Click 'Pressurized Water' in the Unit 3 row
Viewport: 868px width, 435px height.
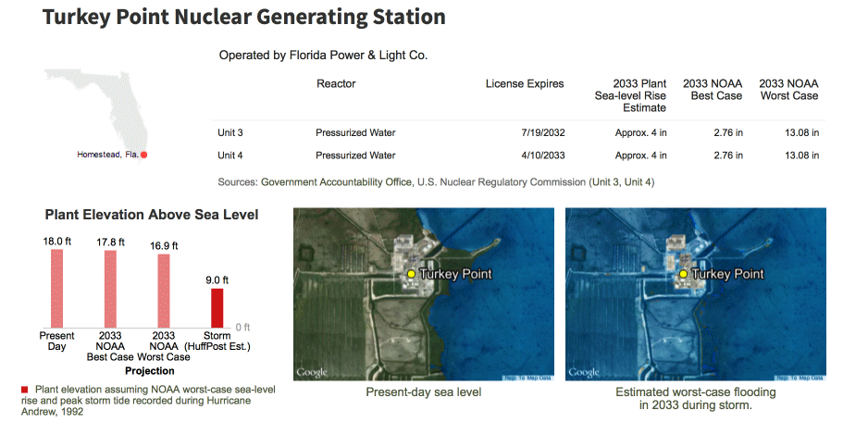(355, 133)
